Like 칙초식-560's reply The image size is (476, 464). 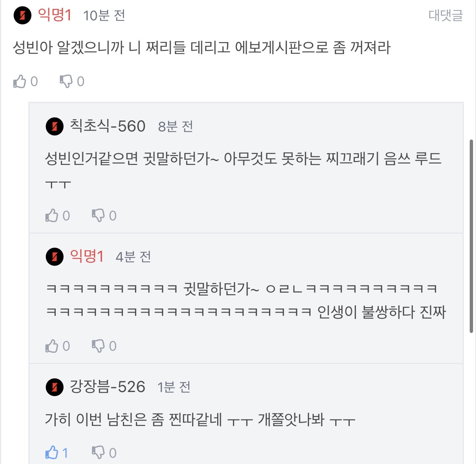tap(52, 216)
